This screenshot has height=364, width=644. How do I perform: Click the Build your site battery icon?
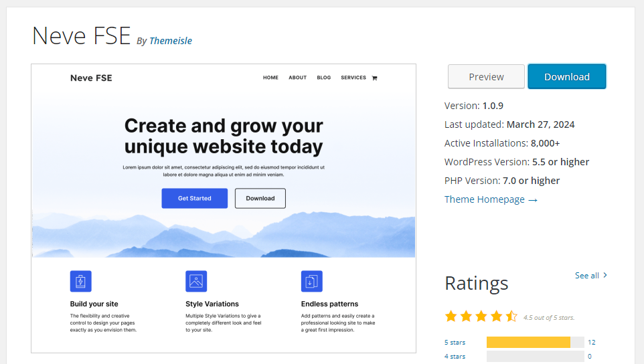80,281
